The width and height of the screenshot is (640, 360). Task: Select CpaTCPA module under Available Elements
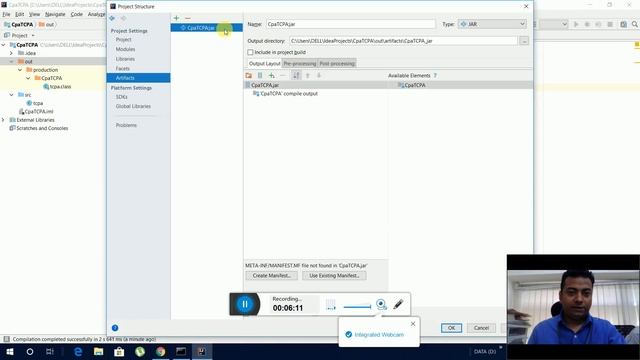412,85
